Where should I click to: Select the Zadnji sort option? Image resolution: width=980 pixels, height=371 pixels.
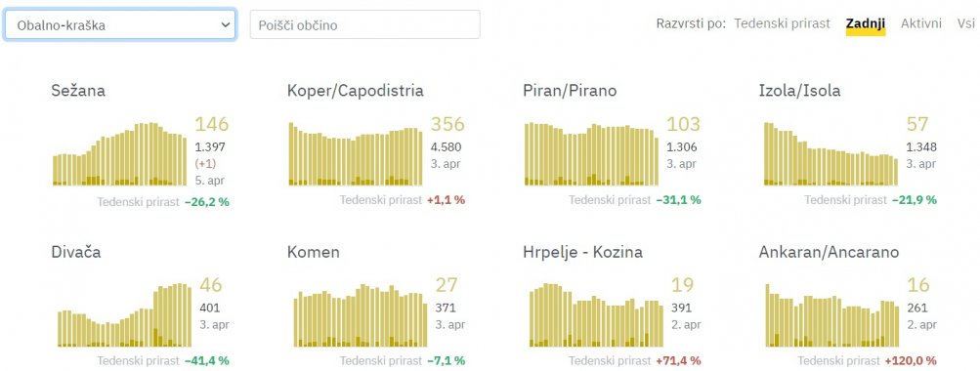pos(866,23)
